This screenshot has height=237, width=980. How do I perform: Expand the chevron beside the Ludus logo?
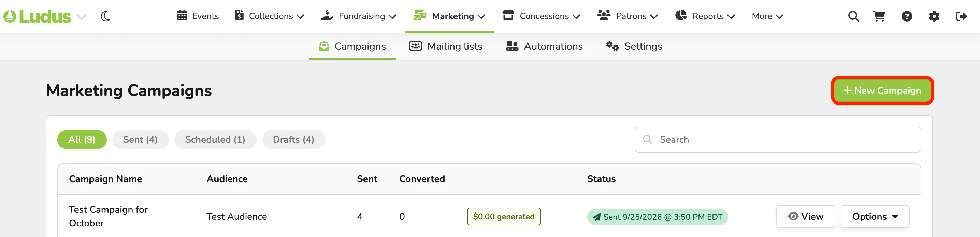coord(82,17)
